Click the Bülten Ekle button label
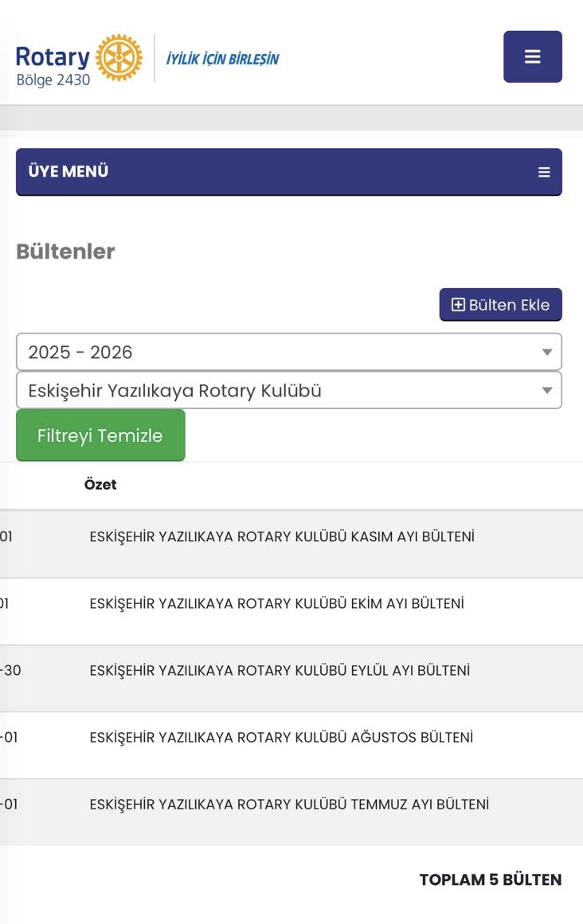583x924 pixels. pyautogui.click(x=509, y=305)
